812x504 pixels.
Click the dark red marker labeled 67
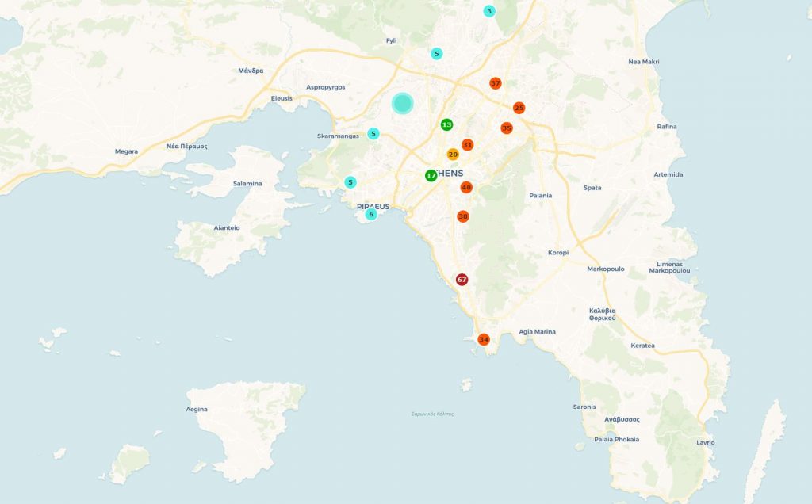(462, 280)
